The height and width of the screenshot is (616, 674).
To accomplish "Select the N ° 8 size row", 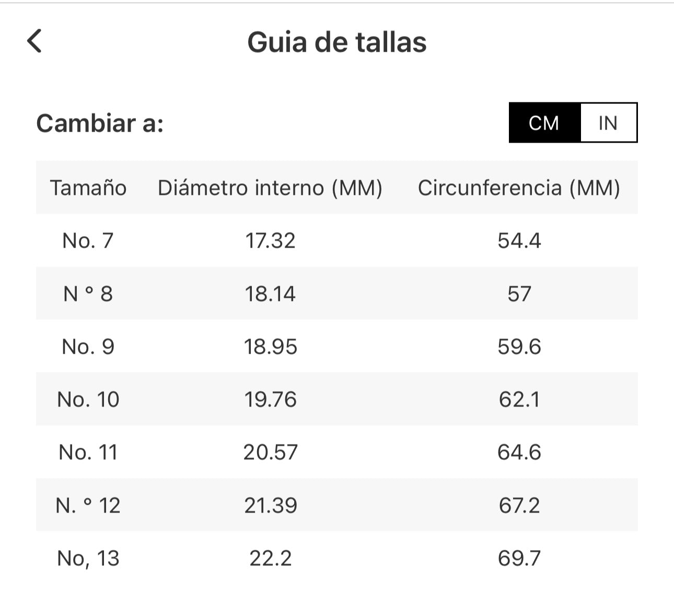I will click(88, 294).
